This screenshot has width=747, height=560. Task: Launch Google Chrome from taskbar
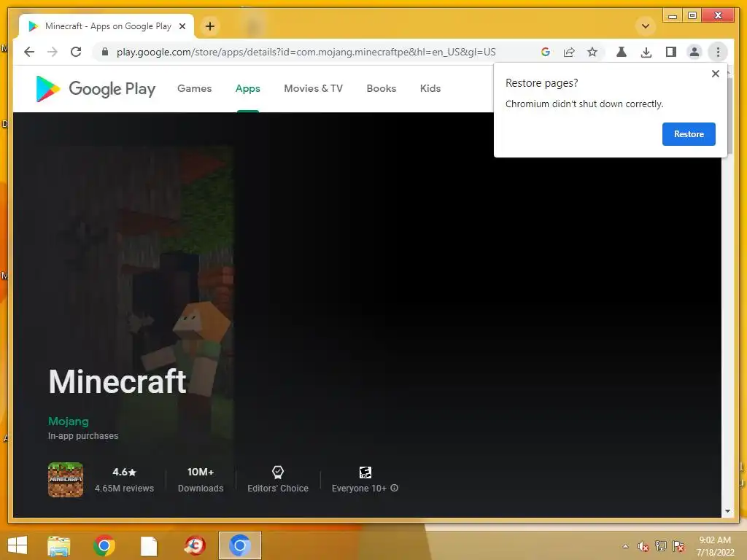click(x=104, y=545)
